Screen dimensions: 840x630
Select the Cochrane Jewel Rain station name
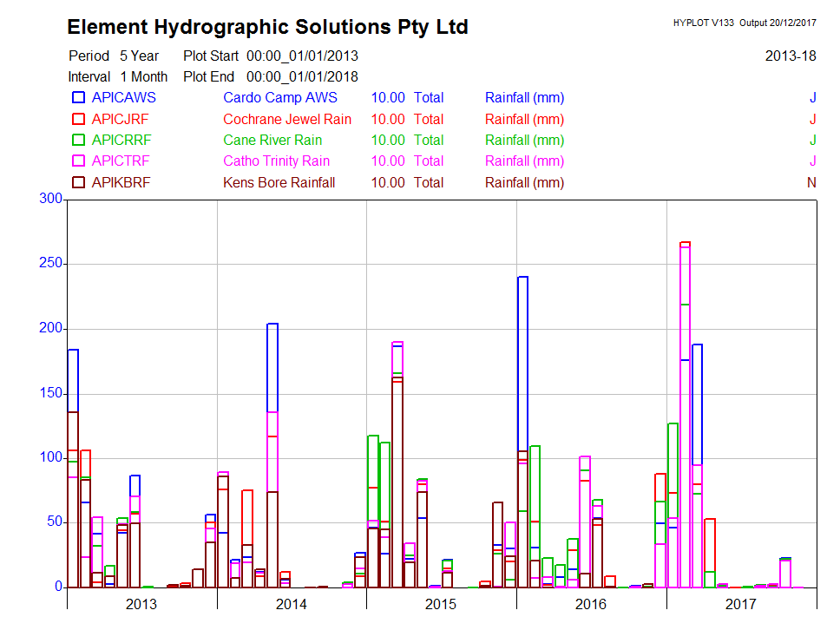point(286,119)
